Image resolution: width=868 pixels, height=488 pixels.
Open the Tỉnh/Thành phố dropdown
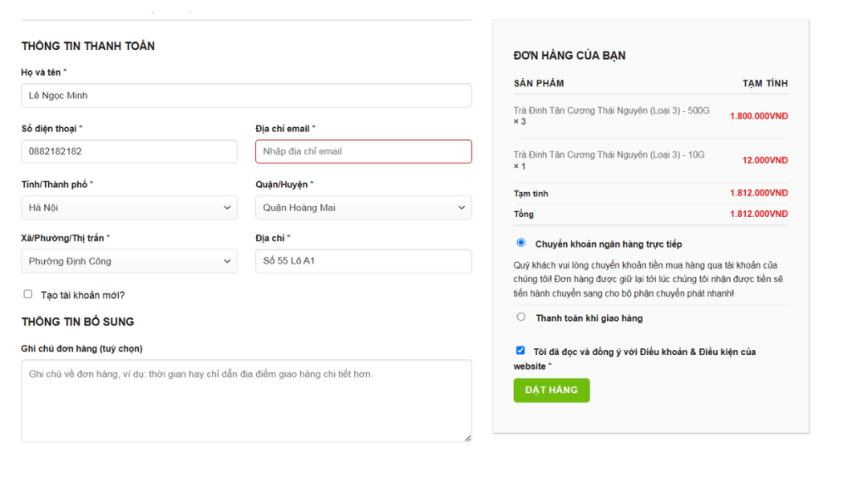[130, 208]
